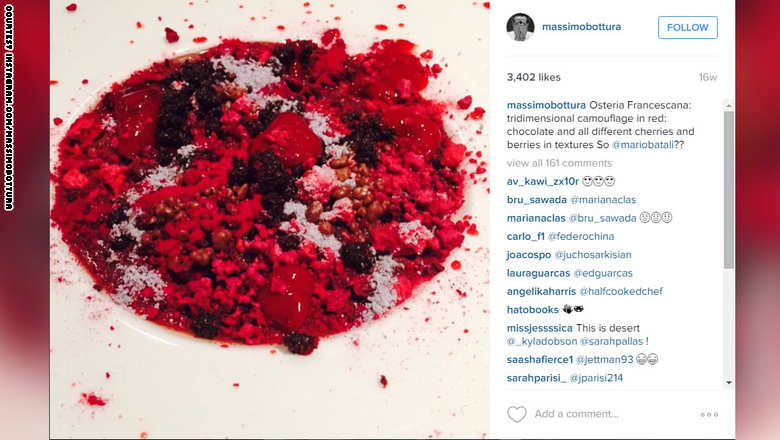Open missjessssica commenter profile
The height and width of the screenshot is (440, 780).
pyautogui.click(x=539, y=328)
